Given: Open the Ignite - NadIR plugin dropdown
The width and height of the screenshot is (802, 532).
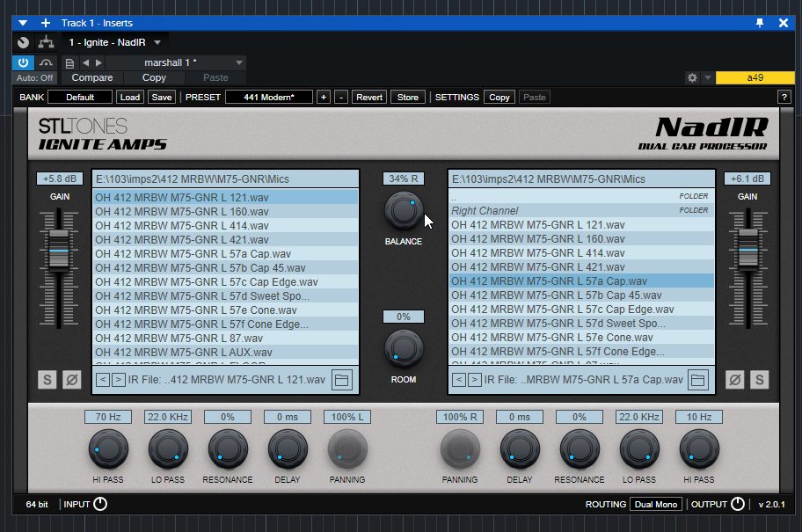Looking at the screenshot, I should point(157,42).
